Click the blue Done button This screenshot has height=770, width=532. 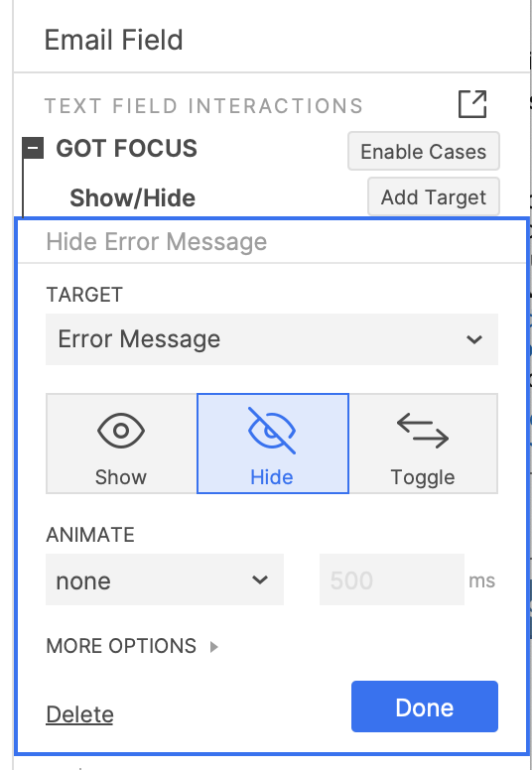tap(425, 706)
